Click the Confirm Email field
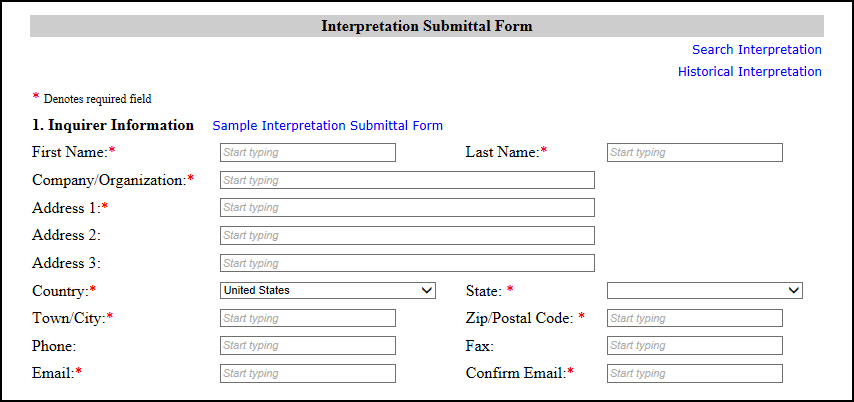The width and height of the screenshot is (854, 402). pos(694,373)
